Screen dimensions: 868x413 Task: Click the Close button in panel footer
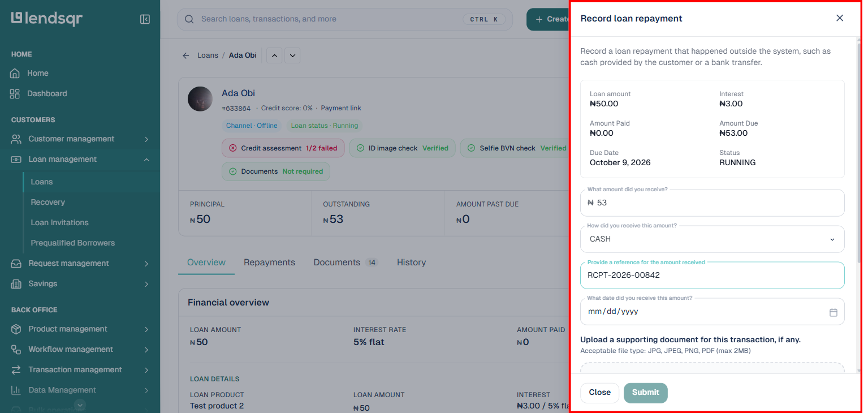point(600,393)
